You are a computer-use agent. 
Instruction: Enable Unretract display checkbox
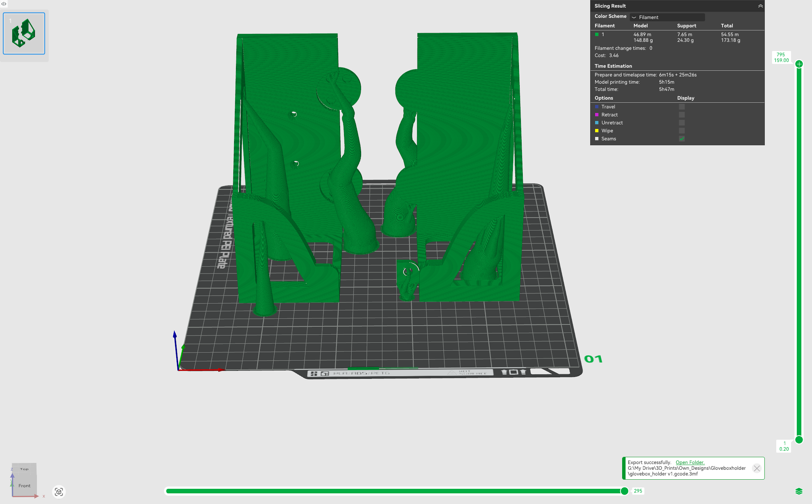pos(682,123)
